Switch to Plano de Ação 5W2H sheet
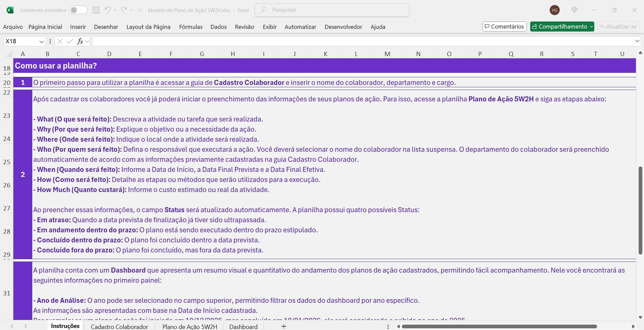Viewport: 644px width, 330px height. tap(190, 327)
